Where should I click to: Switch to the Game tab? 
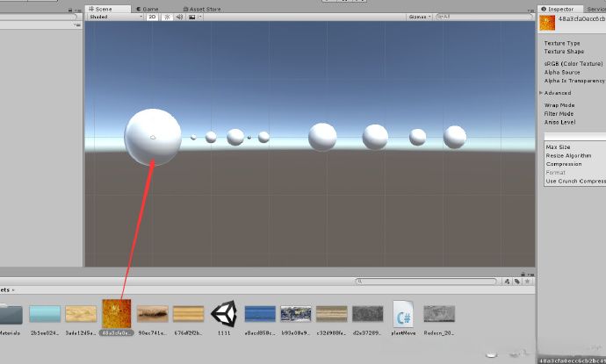(x=148, y=9)
